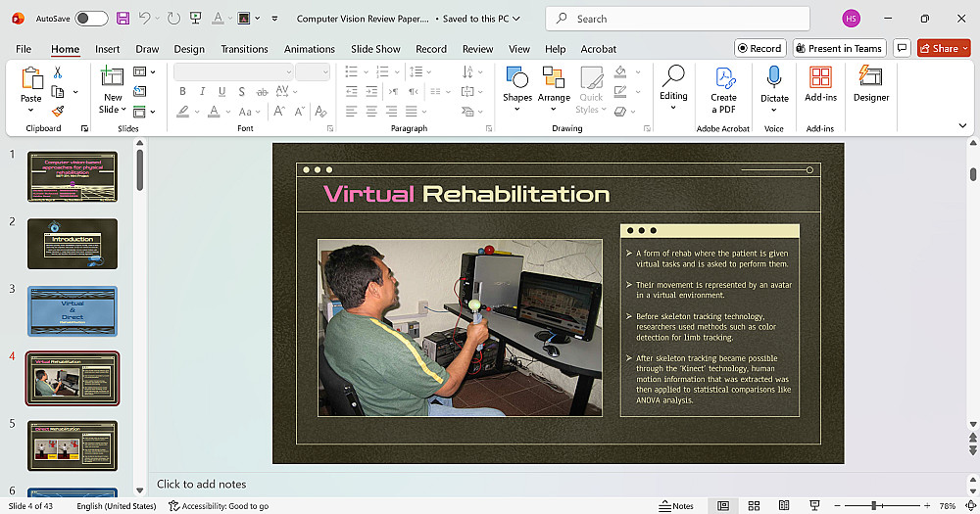
Task: Click the Text Shadow S icon
Action: click(241, 92)
